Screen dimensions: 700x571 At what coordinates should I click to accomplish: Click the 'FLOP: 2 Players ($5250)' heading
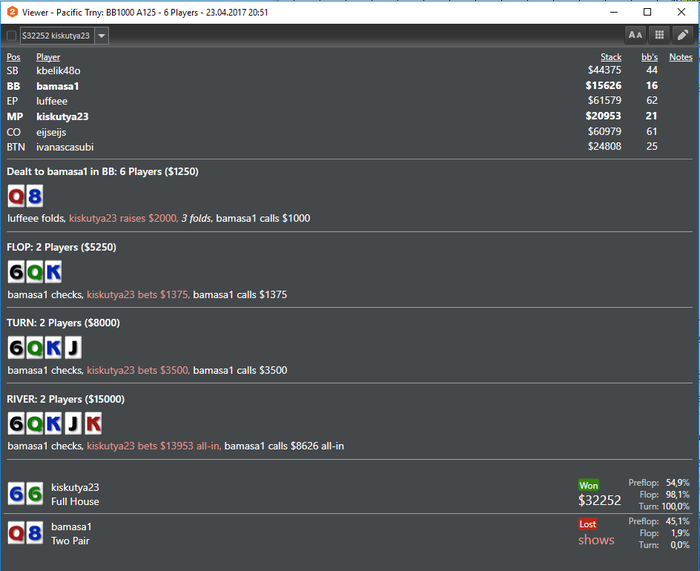tap(62, 247)
